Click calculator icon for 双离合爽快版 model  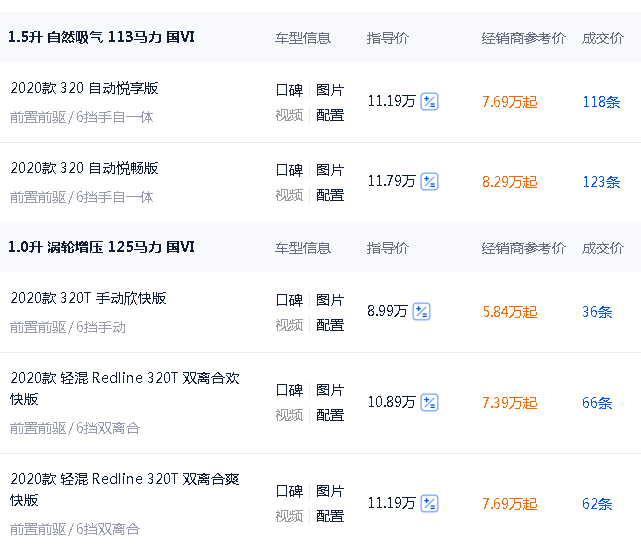429,503
